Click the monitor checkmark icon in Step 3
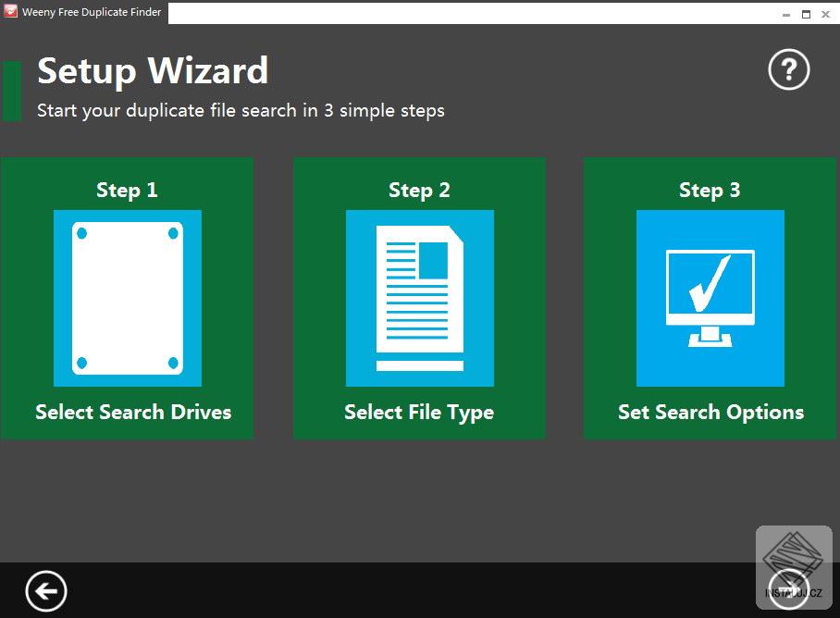 coord(710,298)
